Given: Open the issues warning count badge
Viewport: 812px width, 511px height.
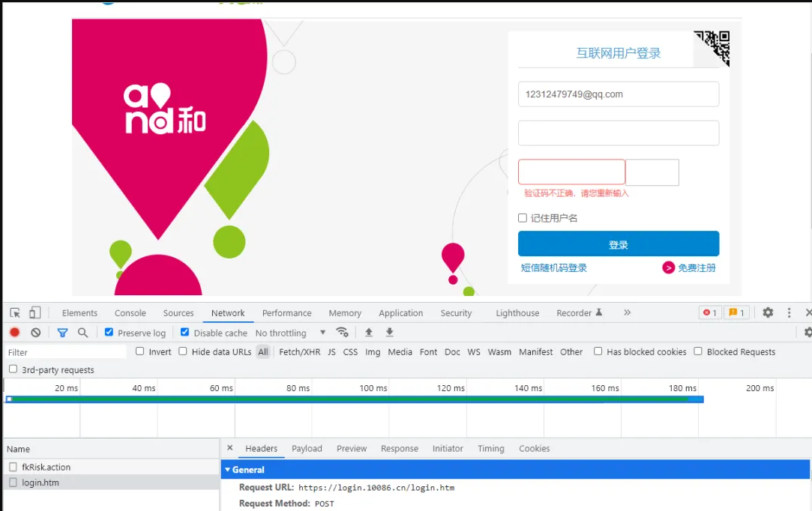Looking at the screenshot, I should click(736, 312).
